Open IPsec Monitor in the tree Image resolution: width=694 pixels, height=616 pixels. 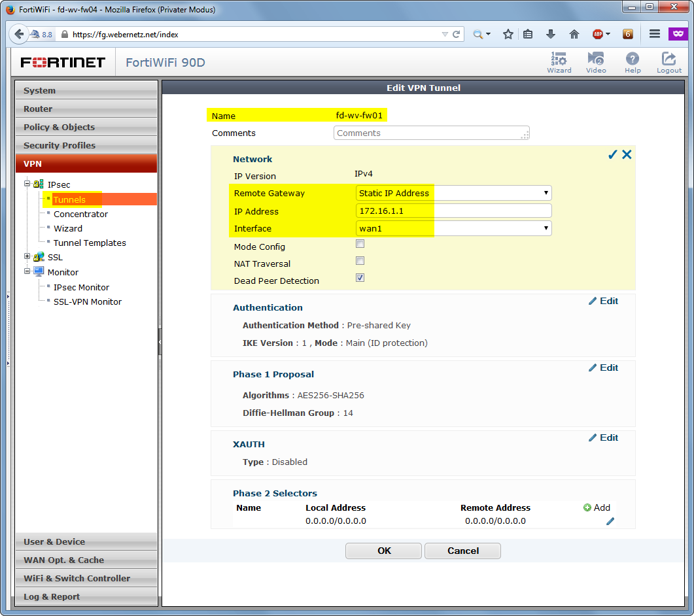82,287
